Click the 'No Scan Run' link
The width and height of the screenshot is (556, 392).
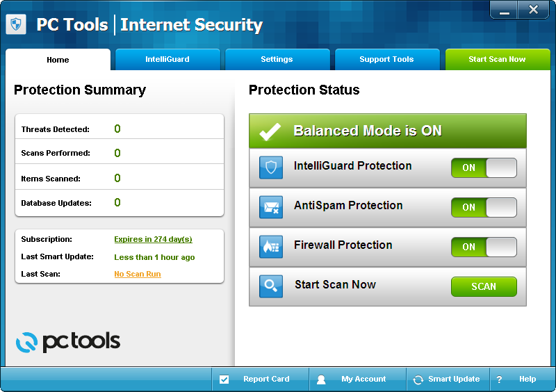pos(137,274)
